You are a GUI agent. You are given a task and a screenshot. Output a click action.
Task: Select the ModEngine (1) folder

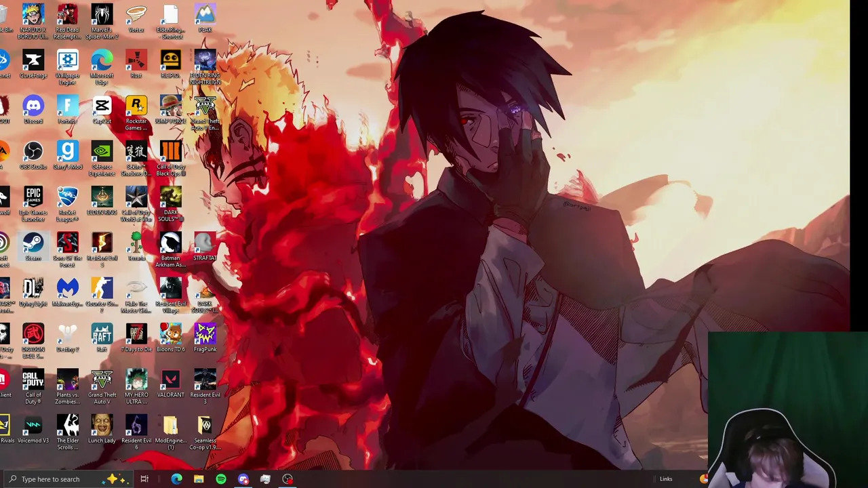coord(170,432)
